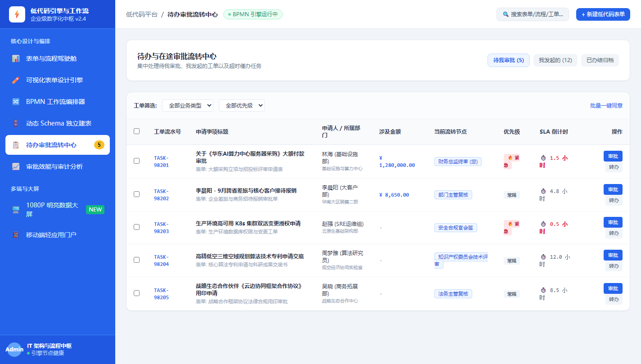
Task: Click 转办 for TASK-98203
Action: pyautogui.click(x=614, y=234)
